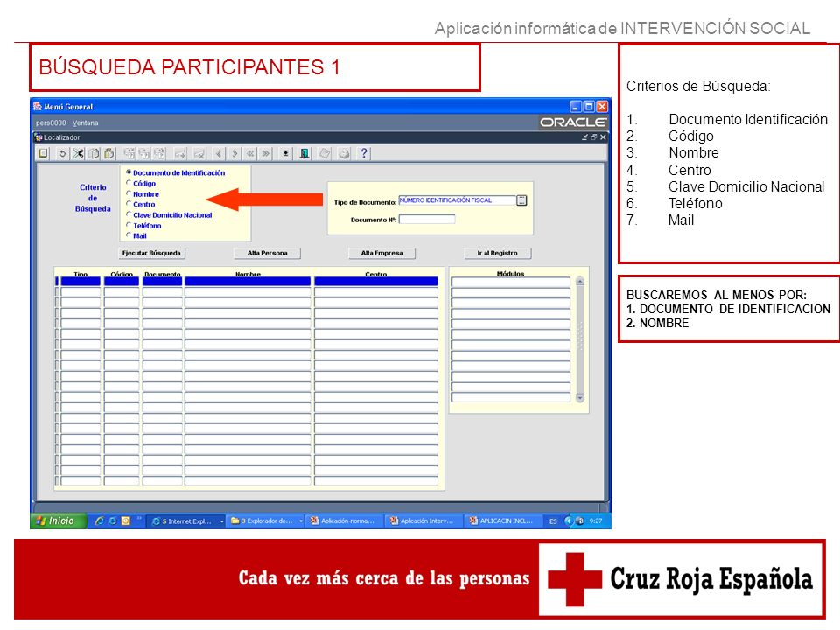This screenshot has height=630, width=840.
Task: Switch to the Aplicación Interv... taskbar item
Action: (x=424, y=521)
